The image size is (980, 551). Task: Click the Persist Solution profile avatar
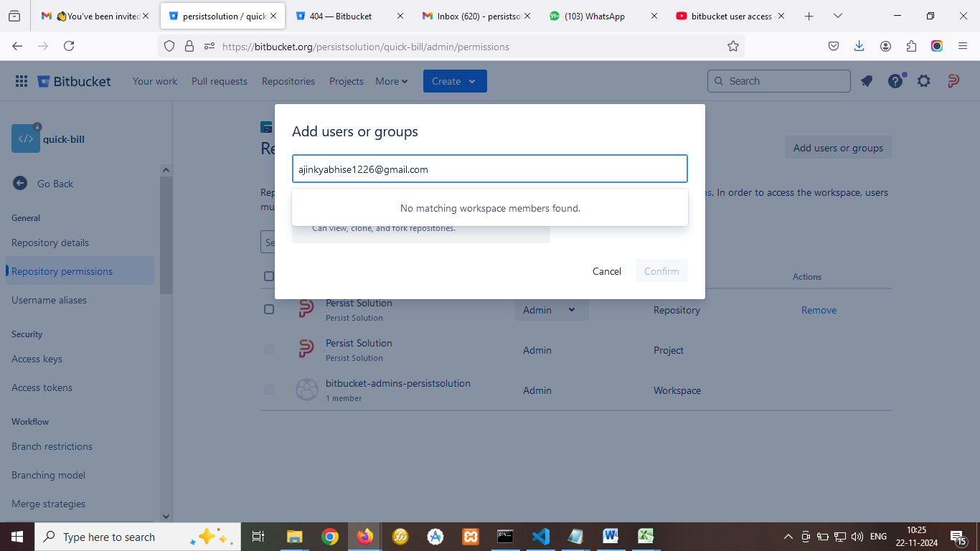point(953,81)
